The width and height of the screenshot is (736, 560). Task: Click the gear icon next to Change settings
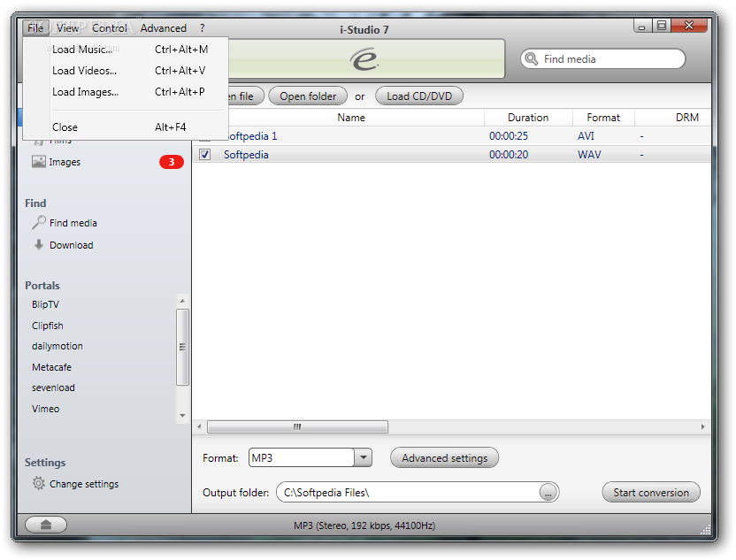click(39, 484)
